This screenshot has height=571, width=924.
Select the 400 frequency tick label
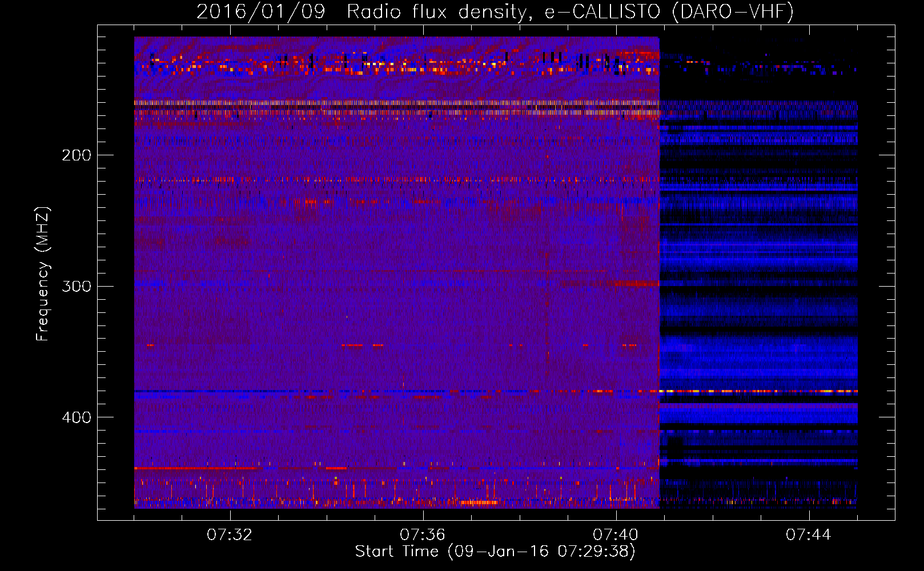[77, 417]
